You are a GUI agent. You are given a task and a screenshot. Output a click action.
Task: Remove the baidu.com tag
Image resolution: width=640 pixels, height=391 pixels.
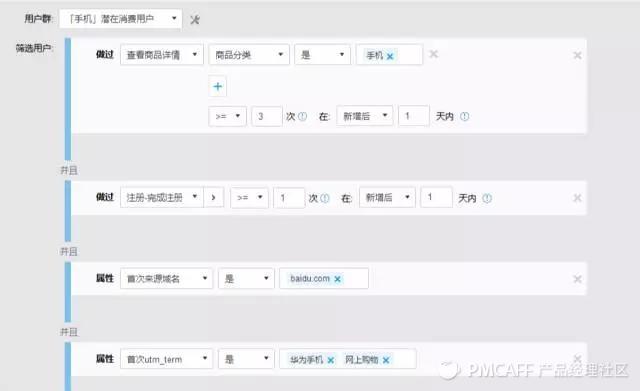(x=337, y=279)
